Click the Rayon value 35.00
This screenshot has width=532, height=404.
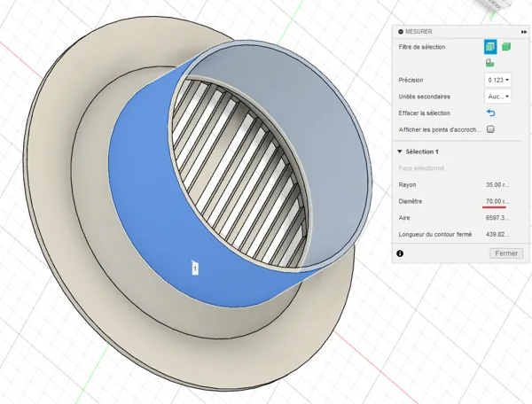(x=497, y=184)
